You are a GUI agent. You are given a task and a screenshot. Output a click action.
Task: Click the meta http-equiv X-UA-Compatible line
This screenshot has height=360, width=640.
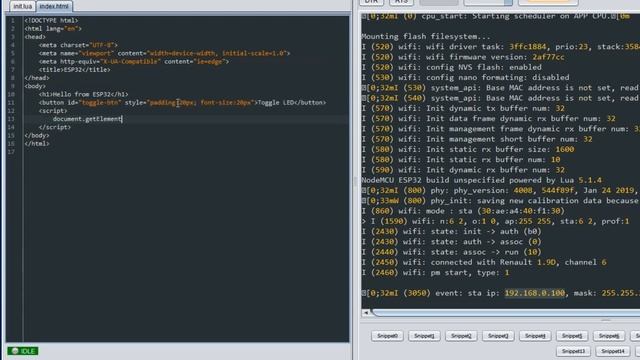tap(133, 61)
